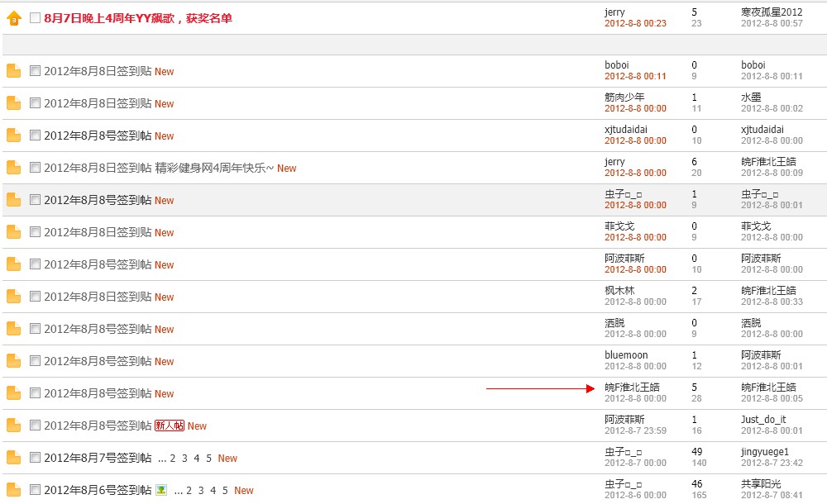This screenshot has width=827, height=504.
Task: Check the box in 菲戈戈's thread row
Action: click(x=35, y=231)
